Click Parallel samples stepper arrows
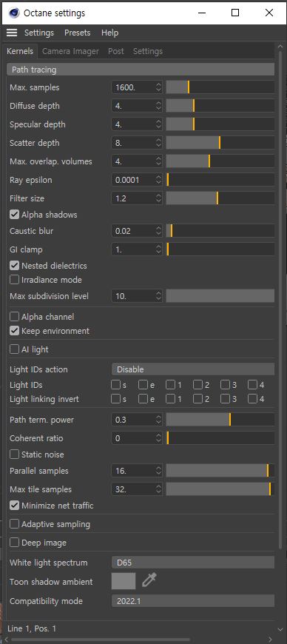287x644 pixels. (158, 471)
